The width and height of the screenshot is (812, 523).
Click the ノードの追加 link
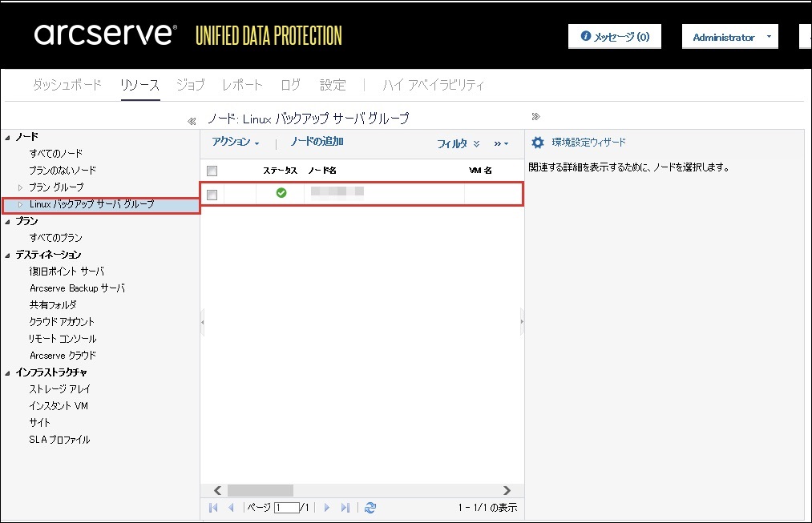tap(317, 141)
